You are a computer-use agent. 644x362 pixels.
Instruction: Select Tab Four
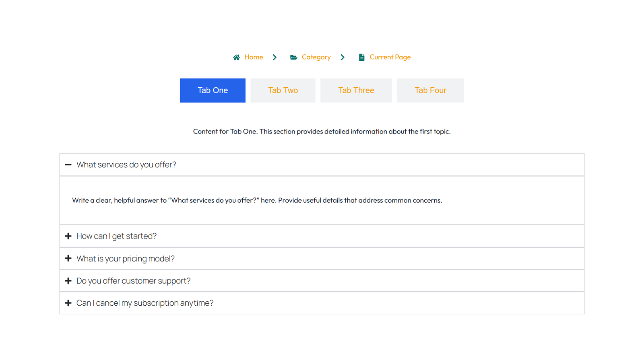(x=430, y=90)
